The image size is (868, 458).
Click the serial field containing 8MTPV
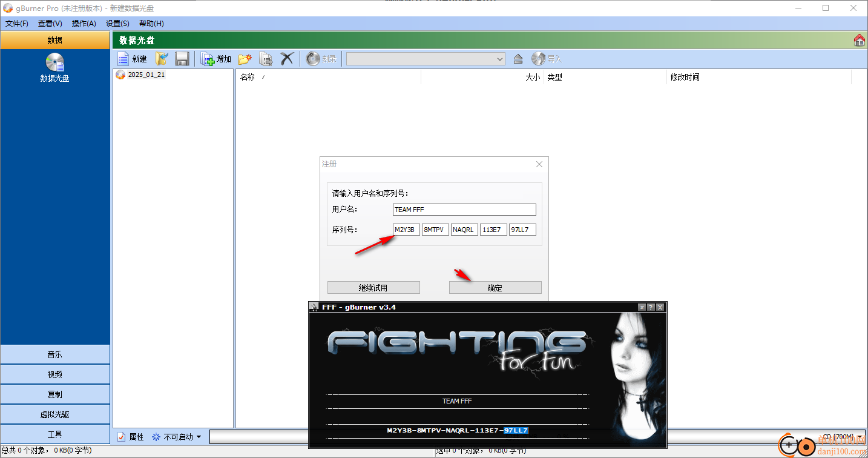point(435,230)
